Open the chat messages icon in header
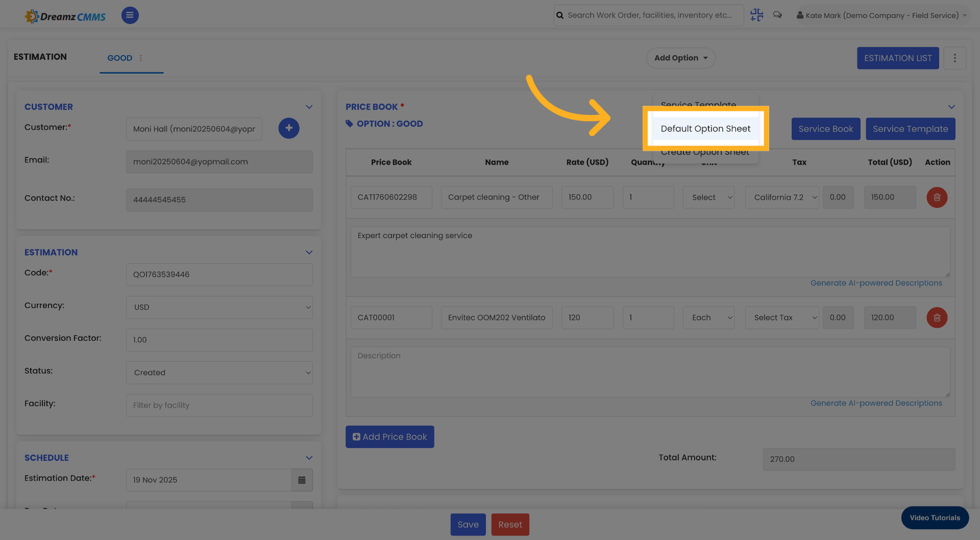980x540 pixels. pyautogui.click(x=777, y=15)
